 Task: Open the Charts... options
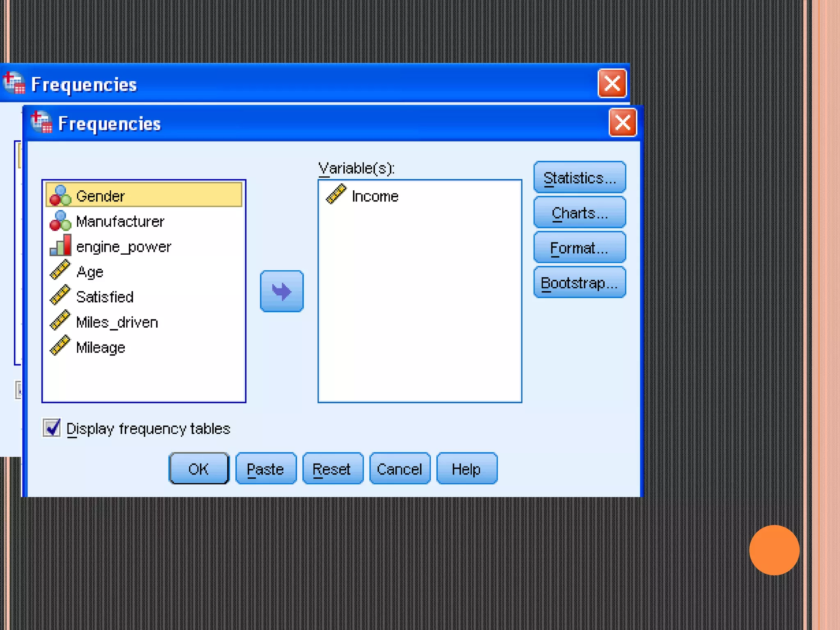(580, 213)
